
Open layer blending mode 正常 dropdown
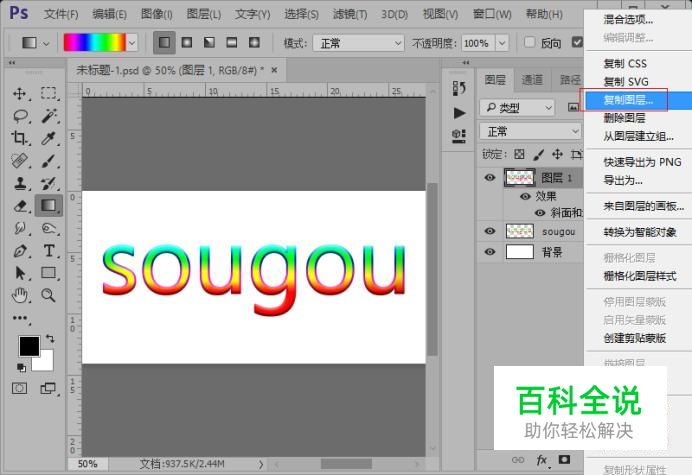pos(530,132)
